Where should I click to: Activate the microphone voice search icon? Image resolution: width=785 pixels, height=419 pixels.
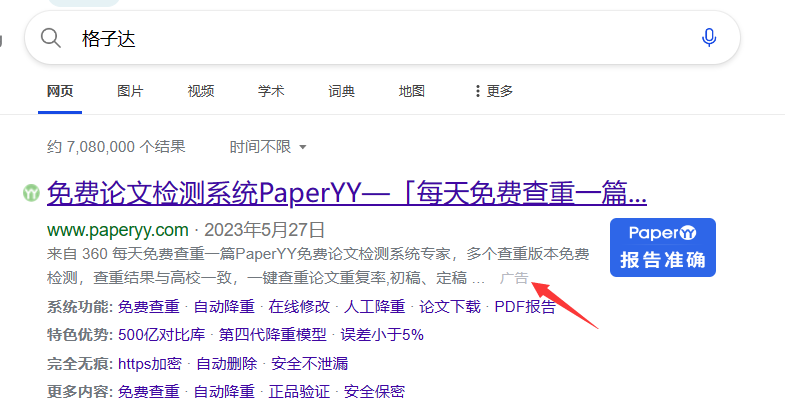pos(709,38)
